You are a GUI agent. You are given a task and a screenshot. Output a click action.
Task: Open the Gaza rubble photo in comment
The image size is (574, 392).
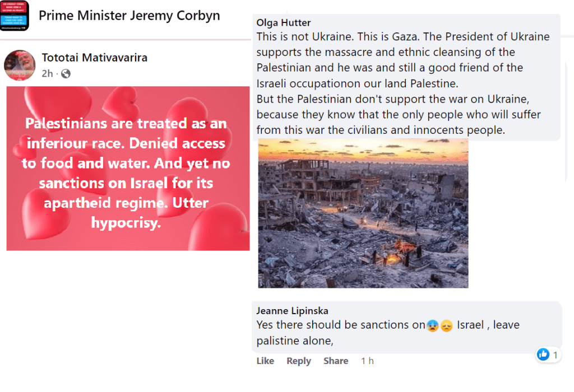pyautogui.click(x=363, y=213)
